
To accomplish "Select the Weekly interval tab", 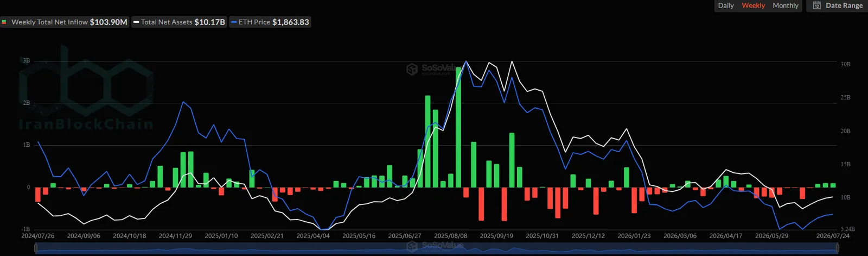I will click(x=754, y=5).
